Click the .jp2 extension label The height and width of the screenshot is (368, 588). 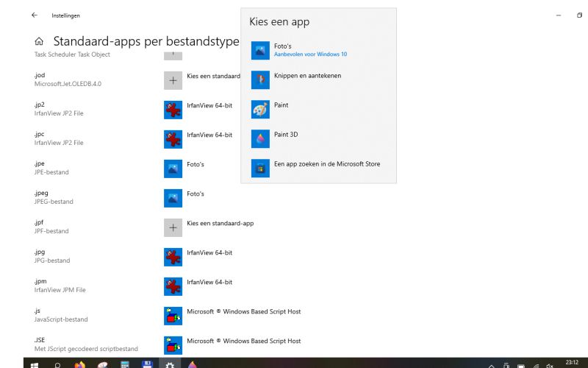pyautogui.click(x=40, y=105)
